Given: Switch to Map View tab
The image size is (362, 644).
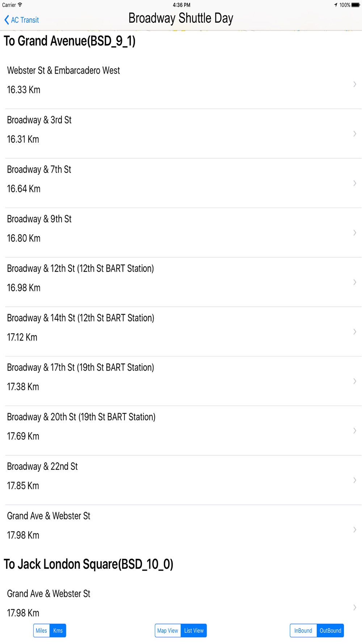Looking at the screenshot, I should [168, 631].
